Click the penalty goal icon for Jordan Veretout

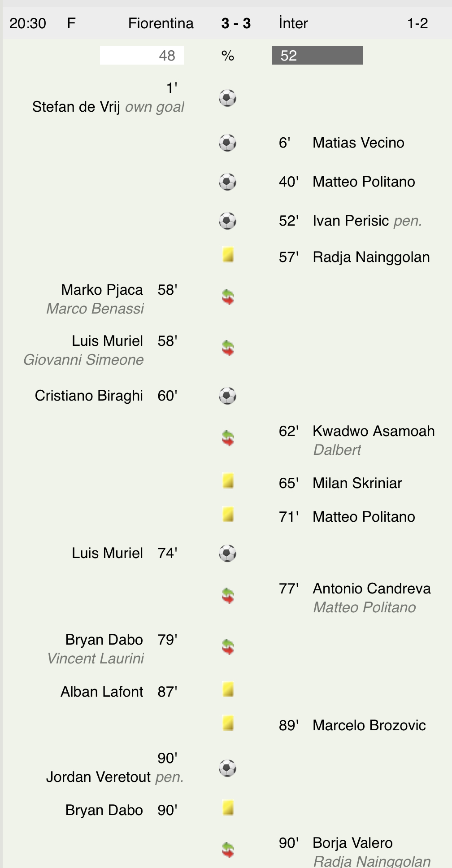click(227, 768)
